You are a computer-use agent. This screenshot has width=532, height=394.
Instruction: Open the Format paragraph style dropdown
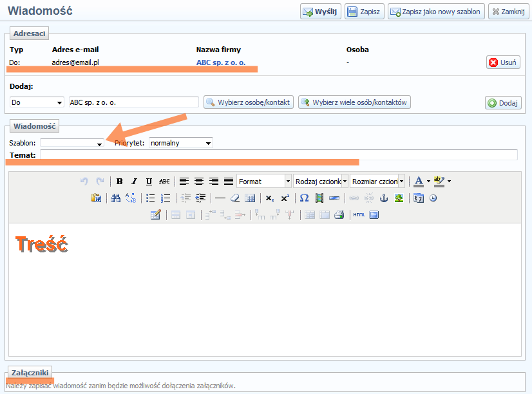point(264,182)
